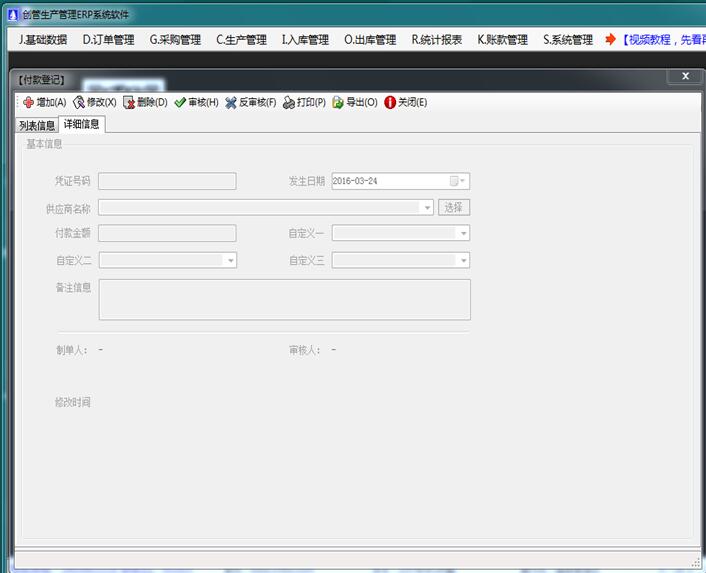Switch to the 列表信息 tab
Screen dimensions: 706x573
pyautogui.click(x=37, y=125)
